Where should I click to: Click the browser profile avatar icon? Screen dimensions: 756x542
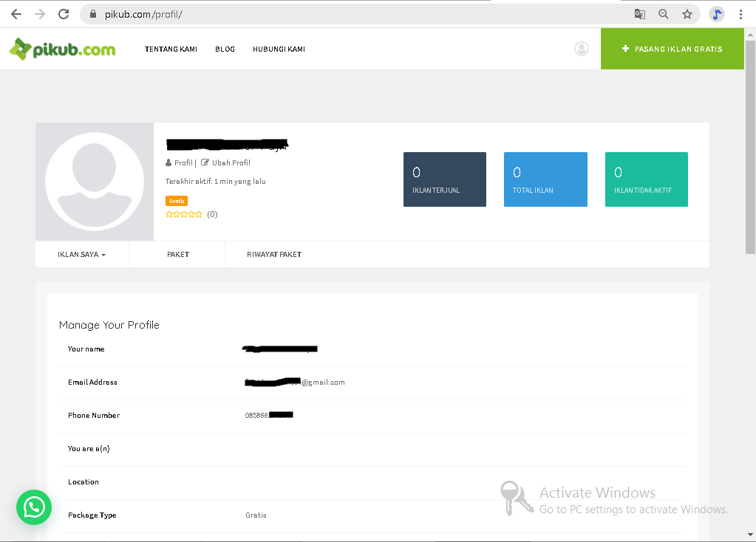click(x=716, y=14)
